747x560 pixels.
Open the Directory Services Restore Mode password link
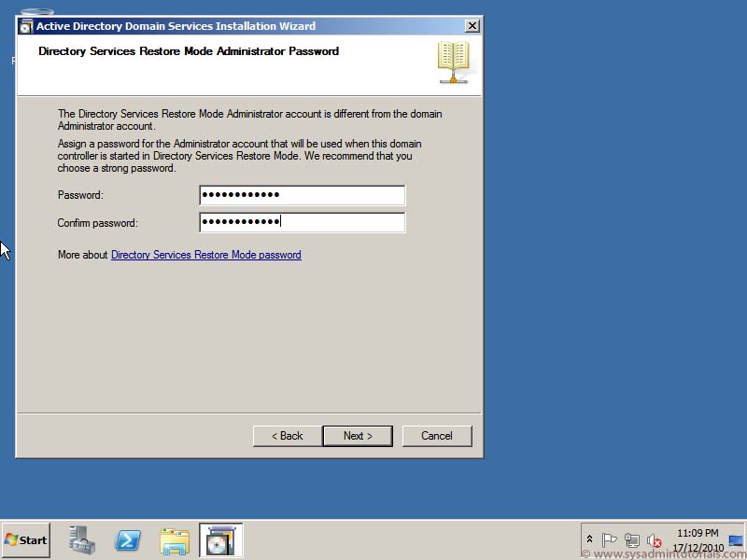pyautogui.click(x=205, y=254)
